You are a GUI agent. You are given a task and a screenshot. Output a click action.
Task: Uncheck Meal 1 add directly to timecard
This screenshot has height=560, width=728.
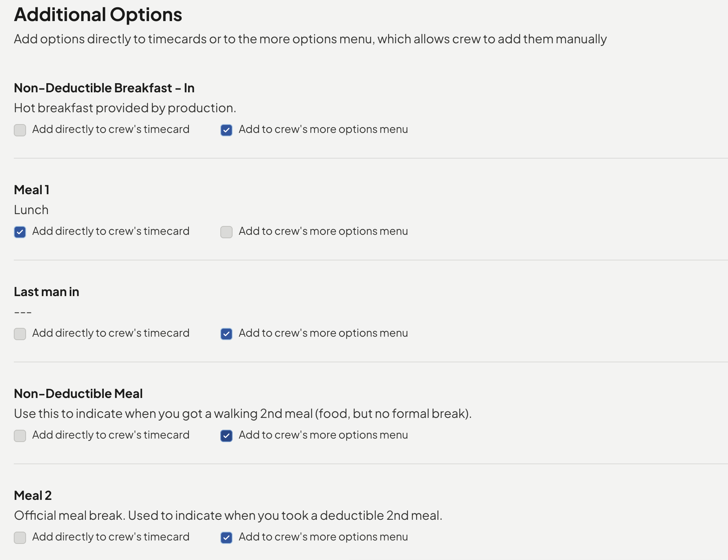(20, 232)
